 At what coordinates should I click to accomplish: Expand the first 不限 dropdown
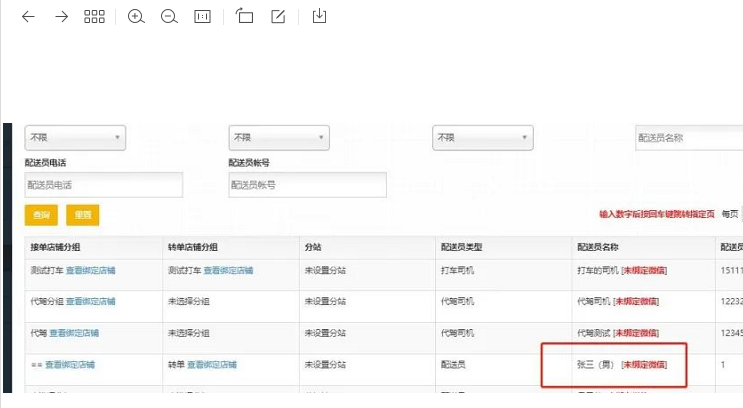[75, 138]
